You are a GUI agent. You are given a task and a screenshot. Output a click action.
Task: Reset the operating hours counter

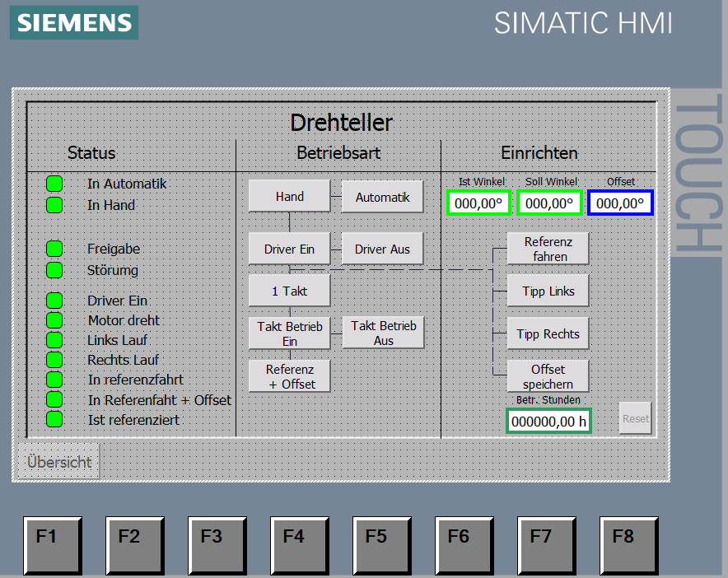coord(635,418)
